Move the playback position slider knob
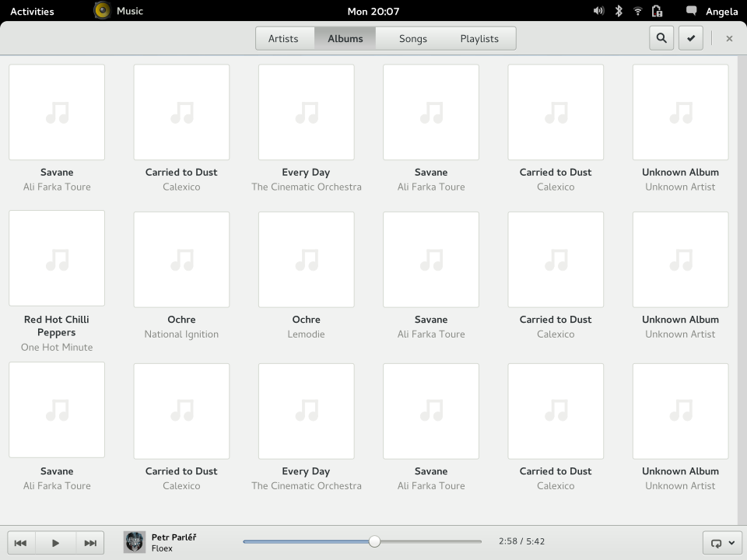Screen dimensions: 747x560 click(x=374, y=541)
